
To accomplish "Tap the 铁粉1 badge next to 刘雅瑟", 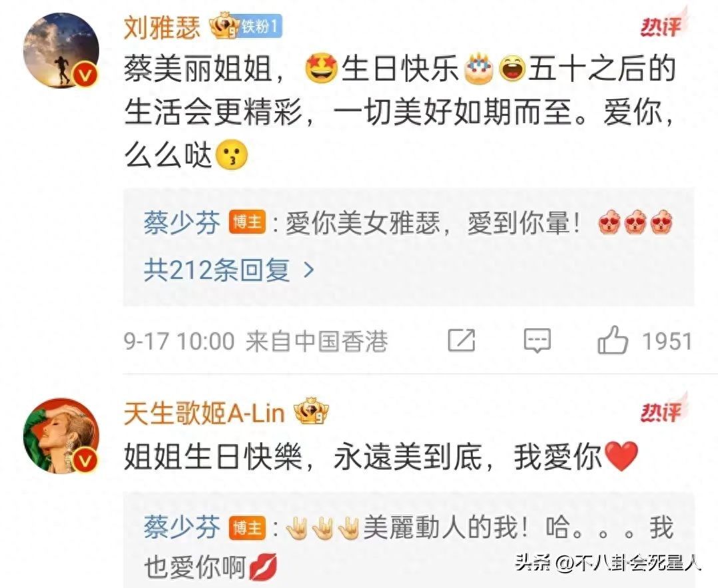I will tap(261, 27).
